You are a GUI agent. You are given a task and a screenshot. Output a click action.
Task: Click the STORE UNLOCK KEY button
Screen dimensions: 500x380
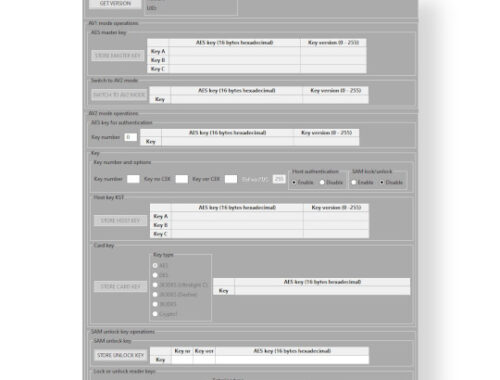pyautogui.click(x=120, y=355)
